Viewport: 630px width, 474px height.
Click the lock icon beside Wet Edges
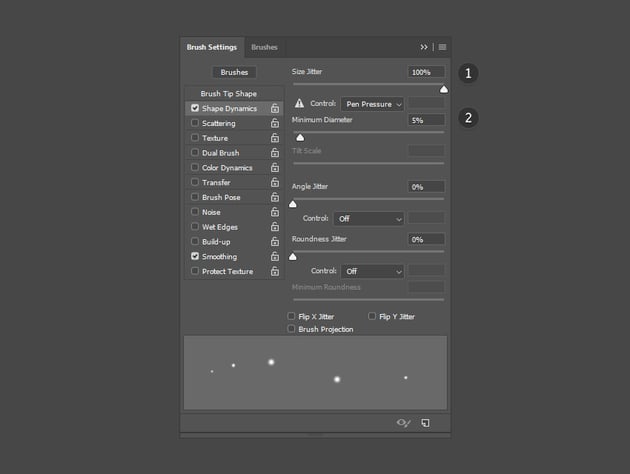275,227
